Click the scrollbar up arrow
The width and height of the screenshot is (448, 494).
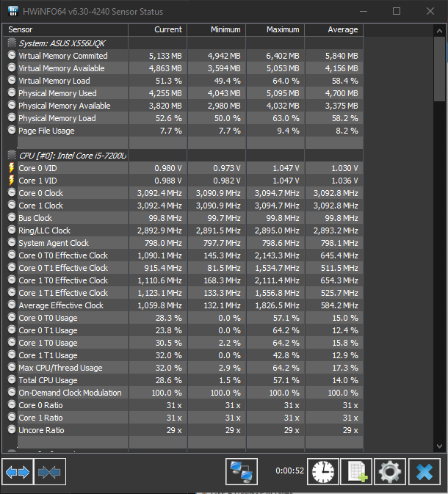click(439, 31)
